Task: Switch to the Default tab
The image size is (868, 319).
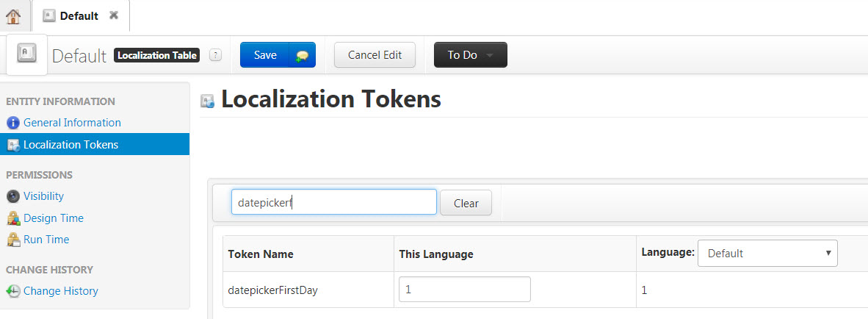Action: (79, 15)
